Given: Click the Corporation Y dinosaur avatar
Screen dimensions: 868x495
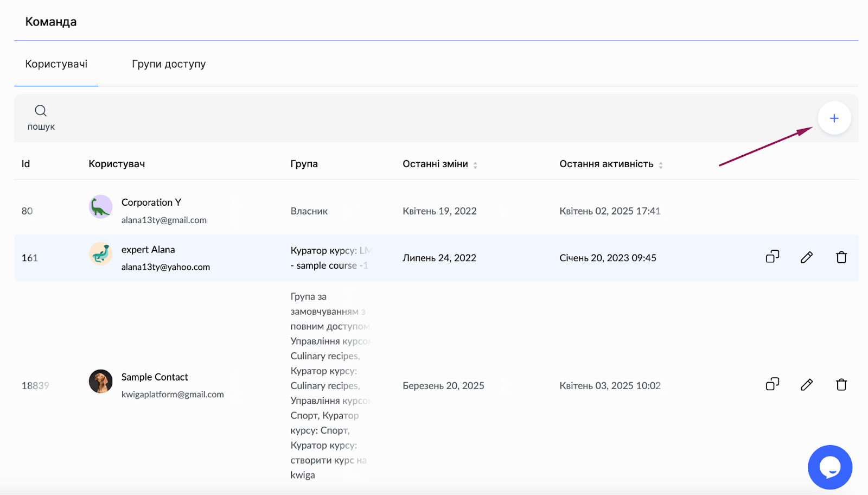Looking at the screenshot, I should (100, 207).
